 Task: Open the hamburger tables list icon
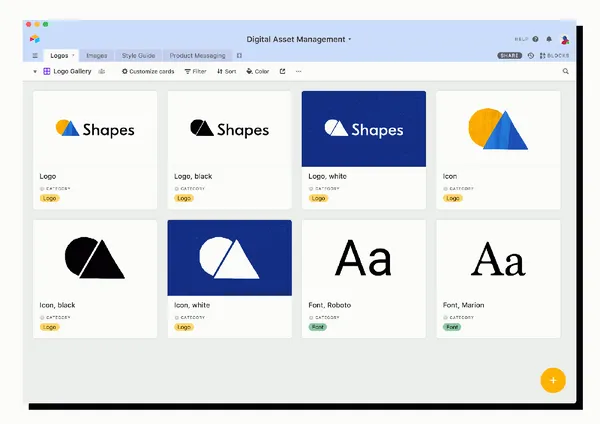click(35, 55)
